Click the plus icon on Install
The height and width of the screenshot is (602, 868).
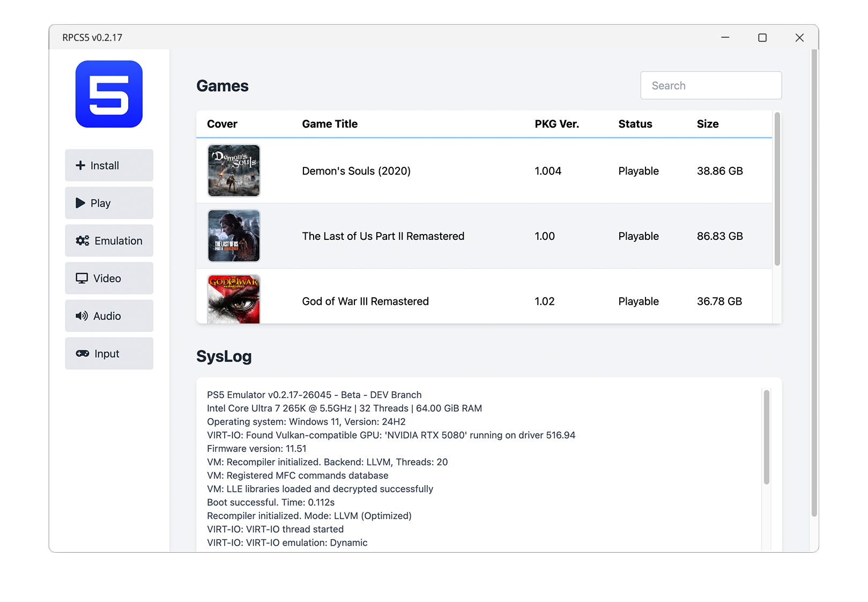pos(80,165)
